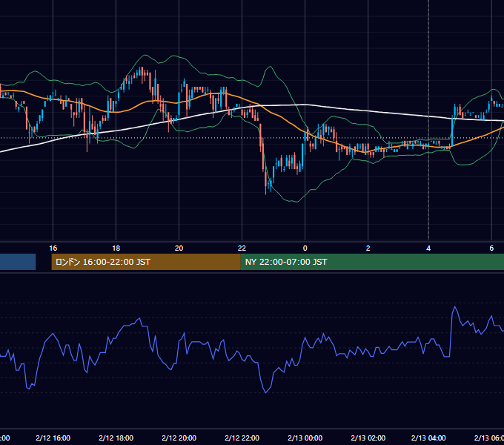This screenshot has width=504, height=445.
Task: Click the 2/12 18:00 date label
Action: point(116,438)
